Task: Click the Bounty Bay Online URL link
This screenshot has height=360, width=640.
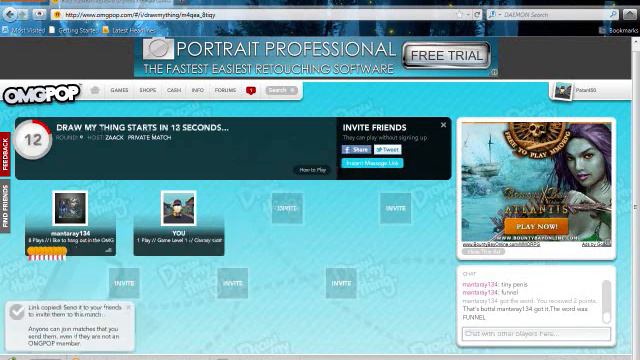Action: click(501, 244)
